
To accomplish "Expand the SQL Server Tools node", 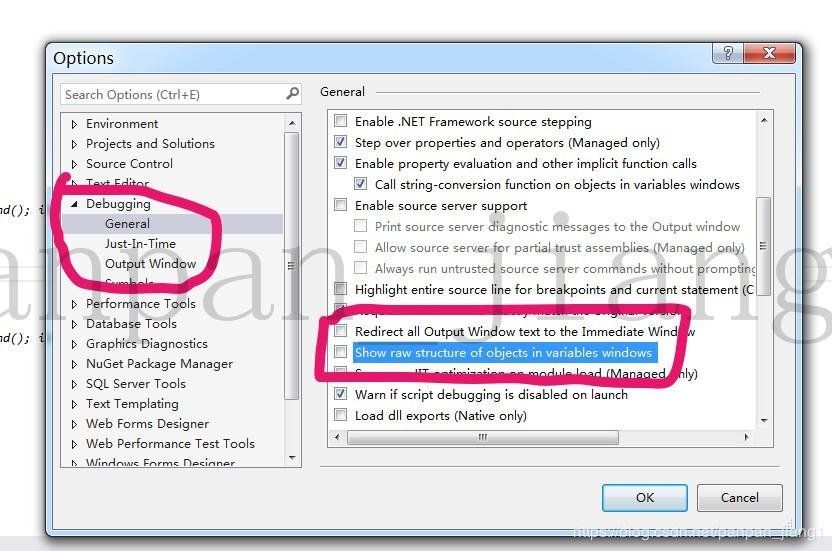I will [74, 384].
